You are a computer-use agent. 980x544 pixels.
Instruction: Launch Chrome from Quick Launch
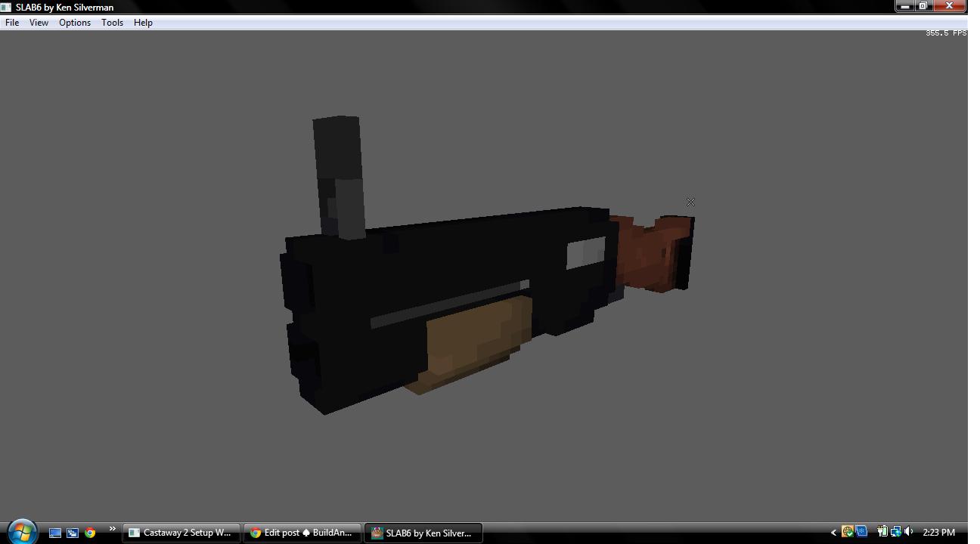click(90, 533)
